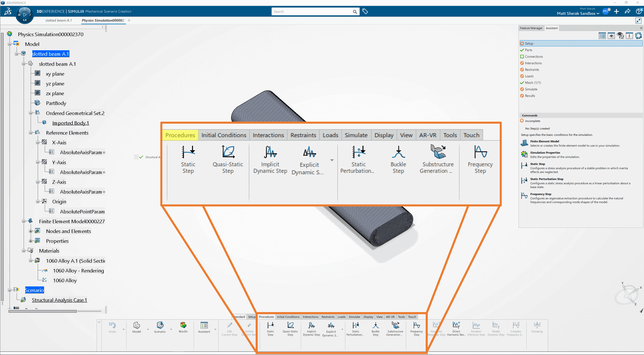This screenshot has width=644, height=355.
Task: Click the Incomplete status circle under Commands
Action: [522, 121]
